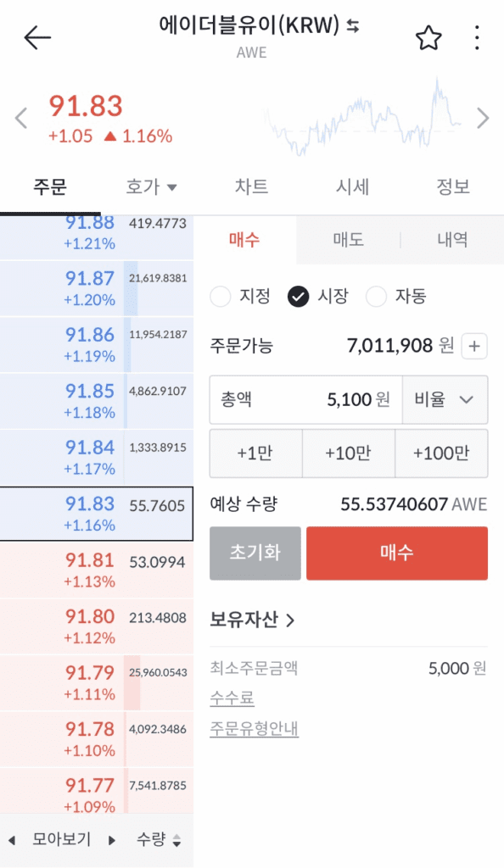Tap the swap currency icon beside KRW
504x868 pixels.
[x=353, y=25]
